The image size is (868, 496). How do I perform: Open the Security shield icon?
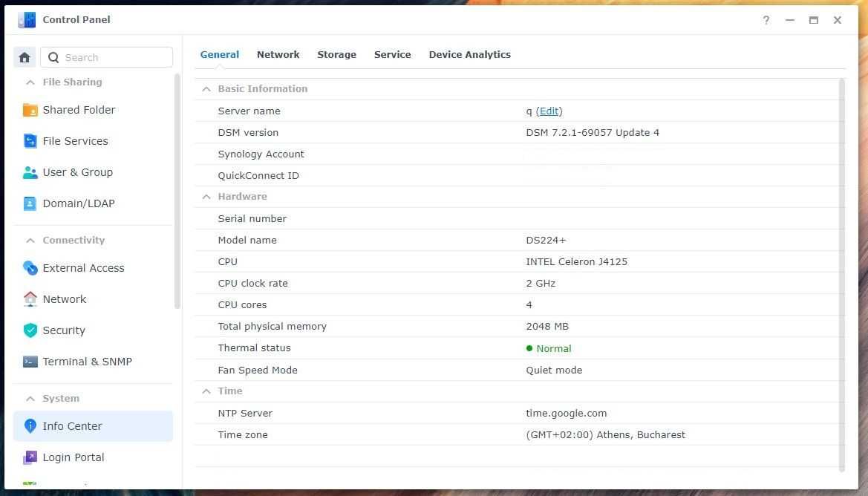pyautogui.click(x=30, y=330)
